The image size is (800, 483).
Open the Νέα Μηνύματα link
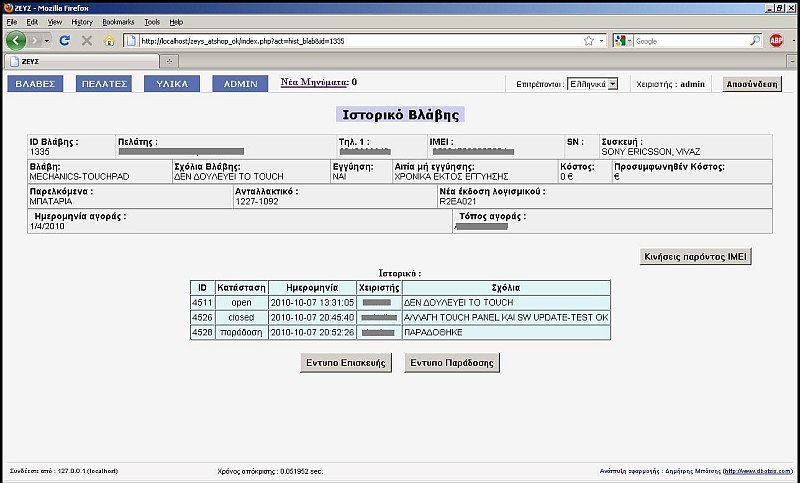(314, 82)
